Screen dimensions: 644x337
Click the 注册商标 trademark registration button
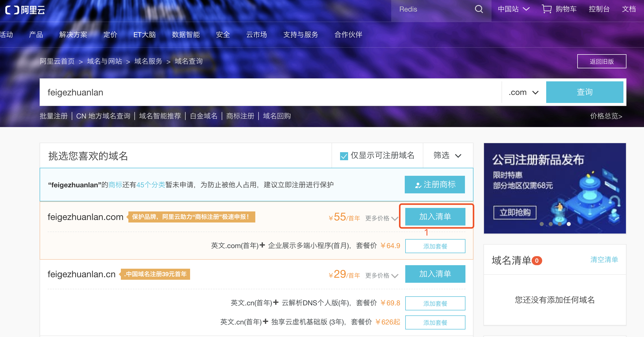point(435,185)
